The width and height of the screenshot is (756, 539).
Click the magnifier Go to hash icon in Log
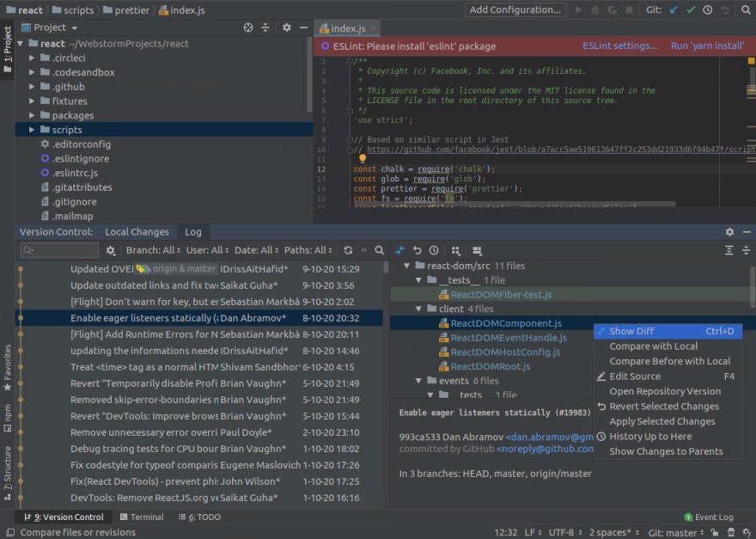click(380, 250)
